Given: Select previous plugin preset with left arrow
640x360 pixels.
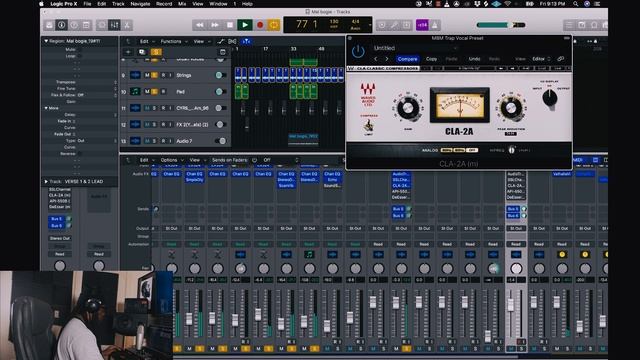Looking at the screenshot, I should tap(376, 59).
